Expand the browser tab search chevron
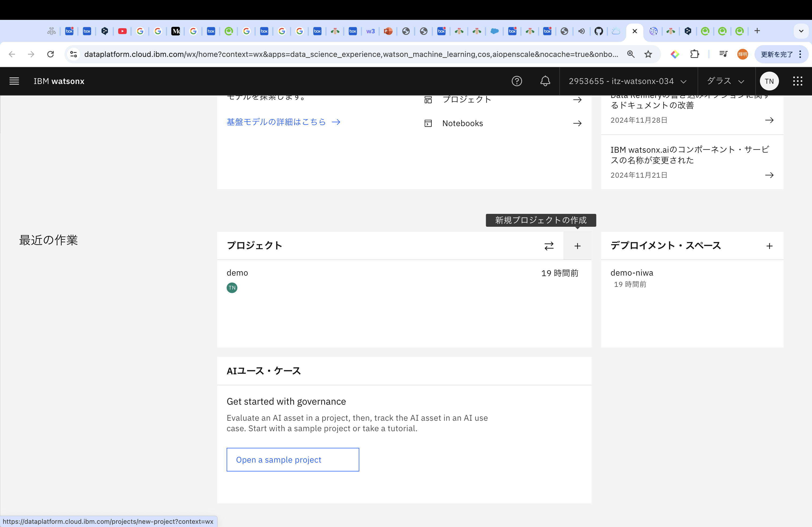Screen dimensions: 812x527 801,31
